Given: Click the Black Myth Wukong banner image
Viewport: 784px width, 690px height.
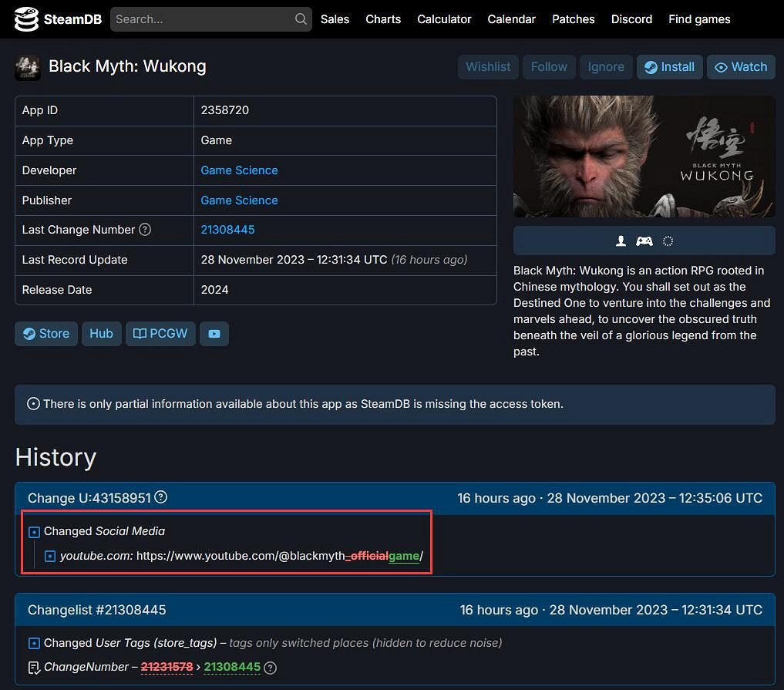Looking at the screenshot, I should point(644,157).
